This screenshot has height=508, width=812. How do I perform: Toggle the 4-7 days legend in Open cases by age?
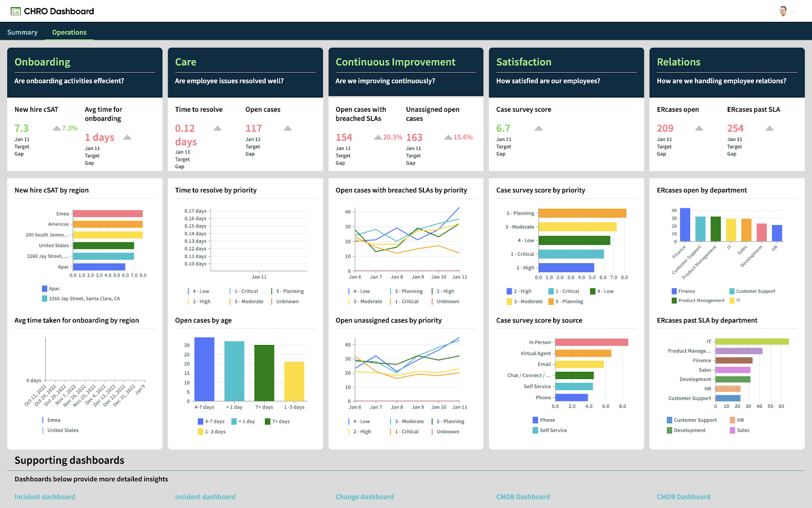(x=211, y=421)
